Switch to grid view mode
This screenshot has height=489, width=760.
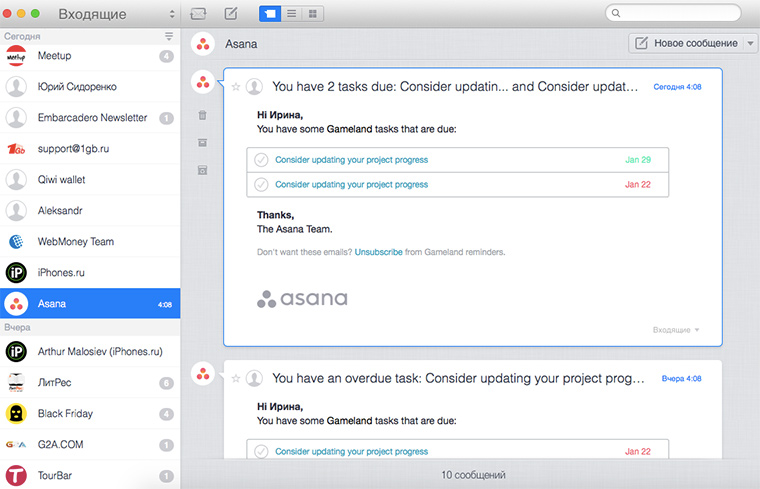coord(313,14)
